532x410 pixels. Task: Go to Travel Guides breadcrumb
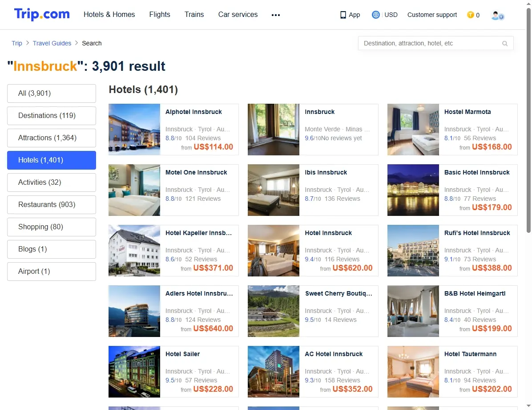tap(52, 43)
